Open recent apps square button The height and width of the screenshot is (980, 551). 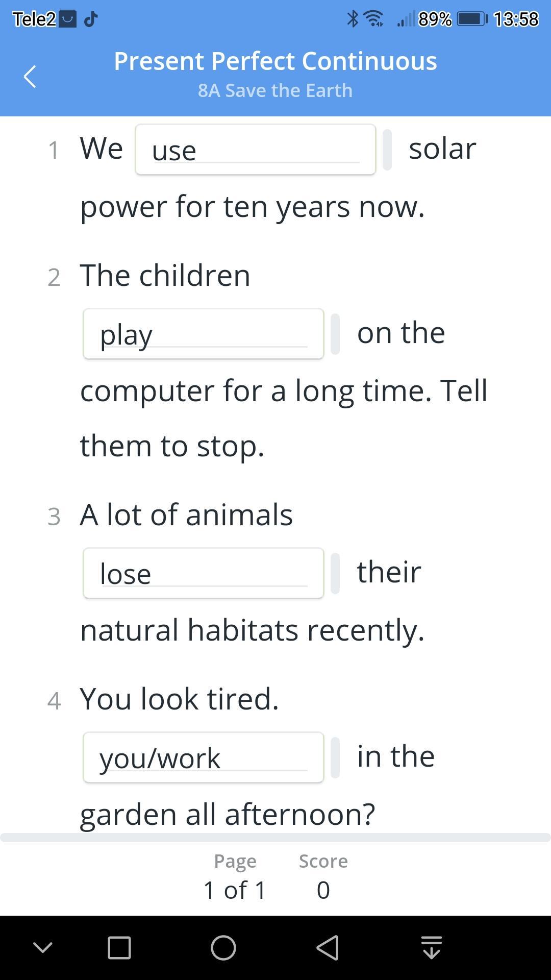click(119, 948)
